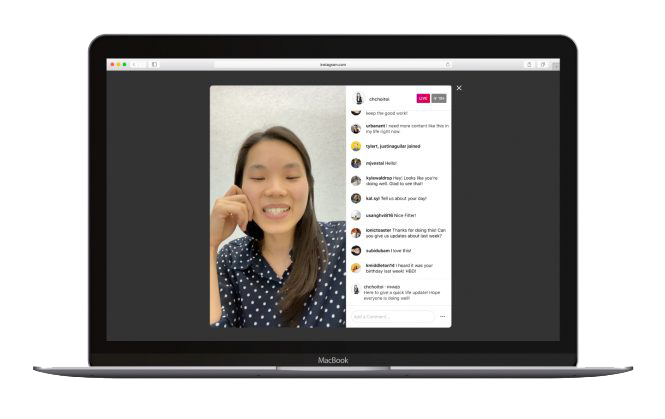The image size is (665, 419).
Task: Click in the Add a Comment field
Action: (392, 316)
